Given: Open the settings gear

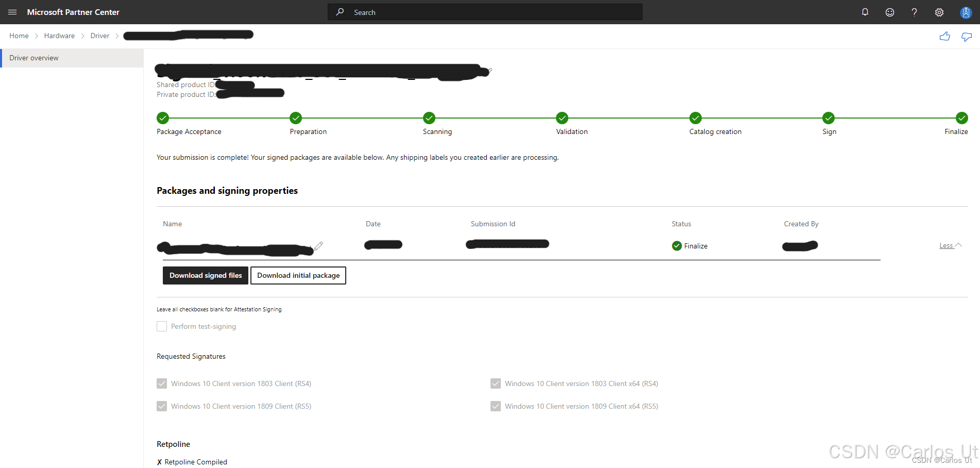Looking at the screenshot, I should (x=939, y=12).
